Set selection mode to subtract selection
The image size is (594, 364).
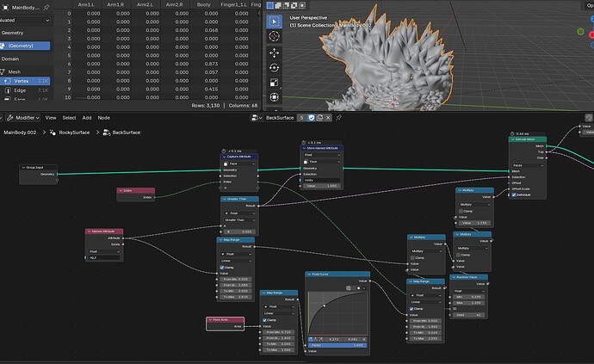(286, 5)
